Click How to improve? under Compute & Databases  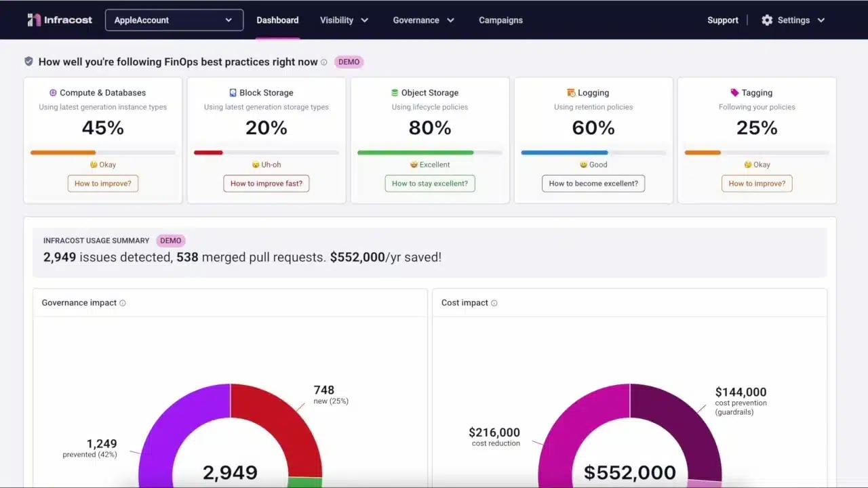(x=103, y=183)
